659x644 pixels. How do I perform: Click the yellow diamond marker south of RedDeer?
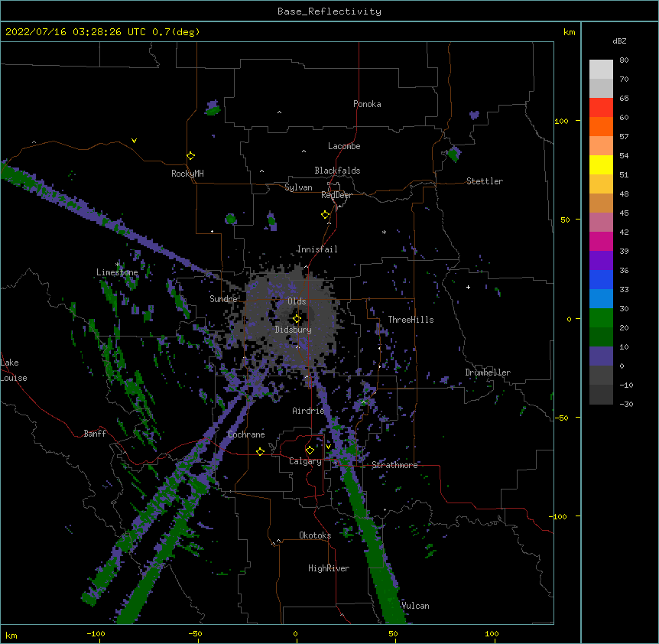tap(325, 215)
